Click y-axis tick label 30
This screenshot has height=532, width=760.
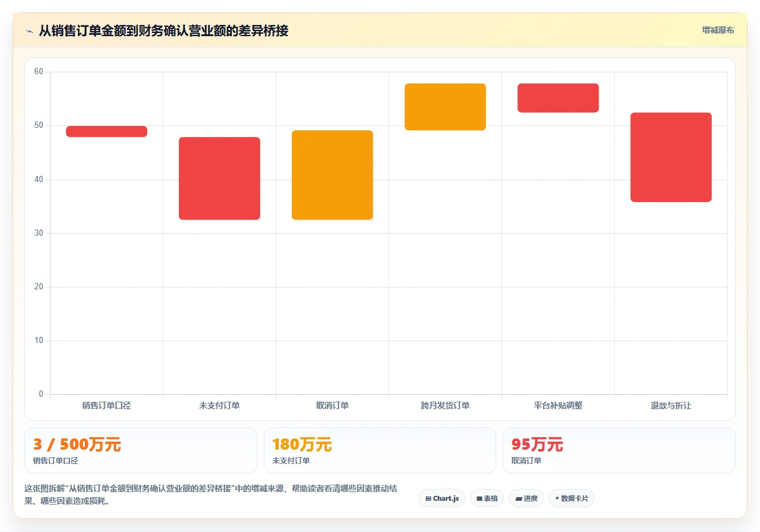coord(39,233)
